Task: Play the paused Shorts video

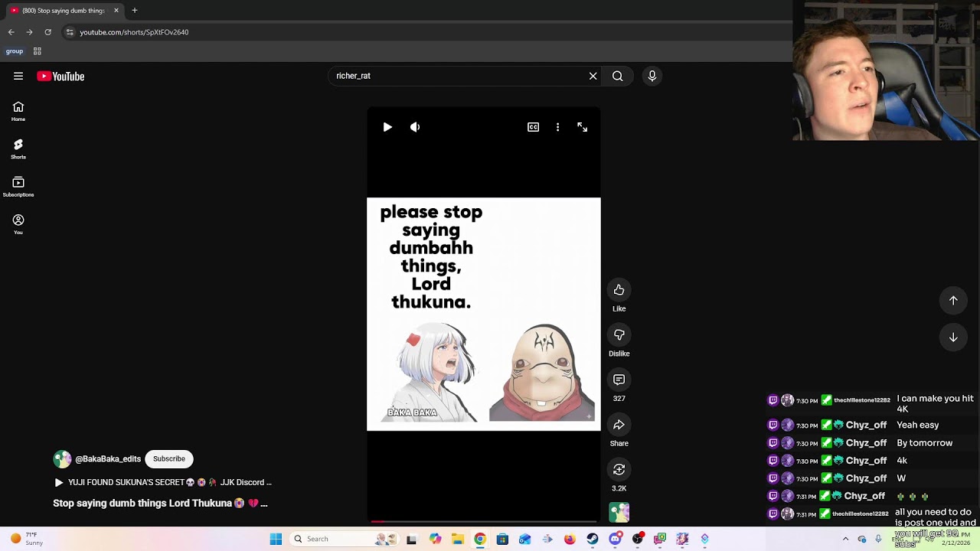Action: click(x=387, y=127)
